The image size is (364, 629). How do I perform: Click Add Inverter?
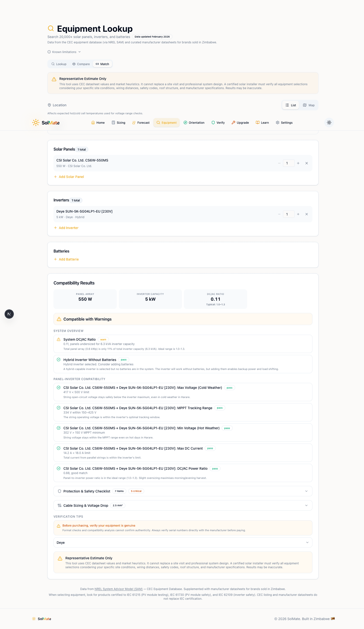coord(66,228)
